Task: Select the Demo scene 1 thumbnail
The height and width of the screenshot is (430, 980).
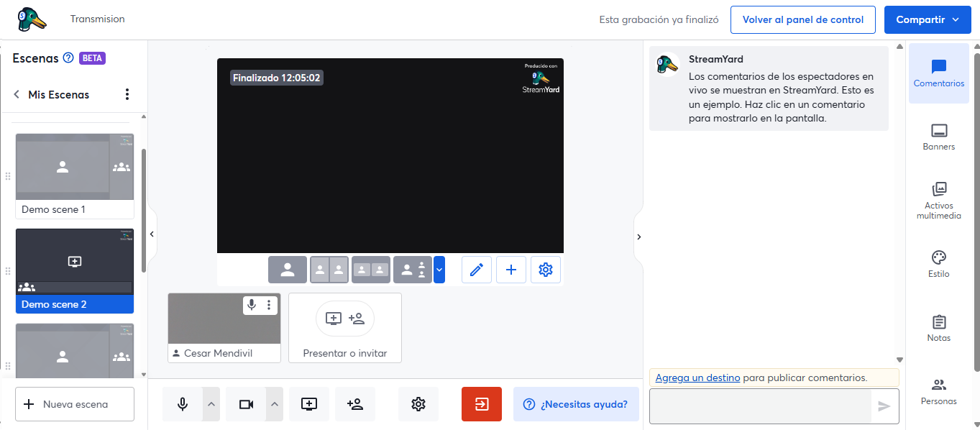Action: (x=74, y=168)
